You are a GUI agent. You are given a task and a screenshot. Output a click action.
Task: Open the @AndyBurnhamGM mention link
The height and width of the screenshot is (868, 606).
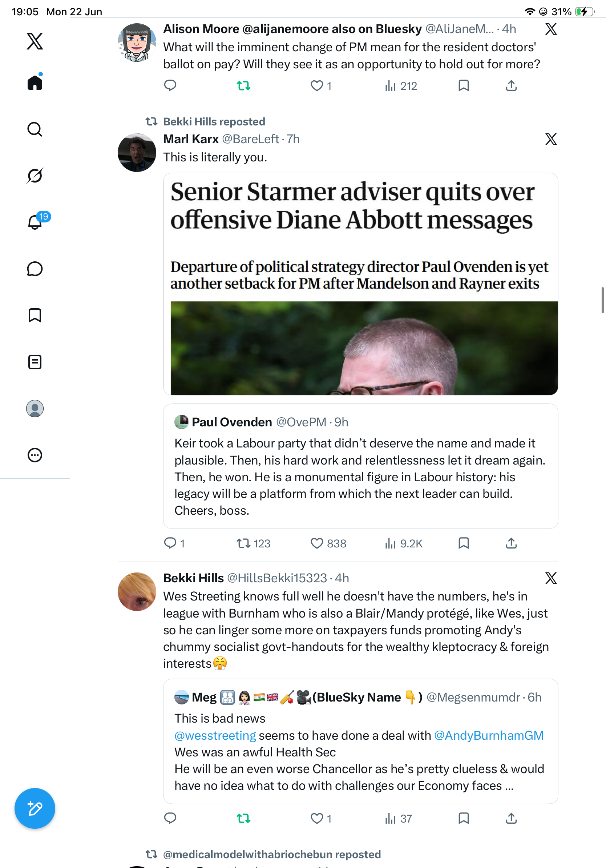(489, 735)
